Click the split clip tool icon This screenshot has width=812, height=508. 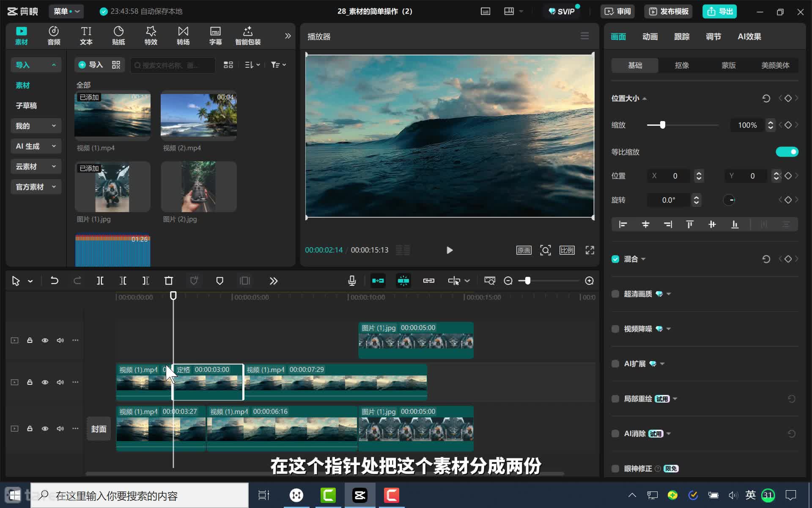pos(100,281)
